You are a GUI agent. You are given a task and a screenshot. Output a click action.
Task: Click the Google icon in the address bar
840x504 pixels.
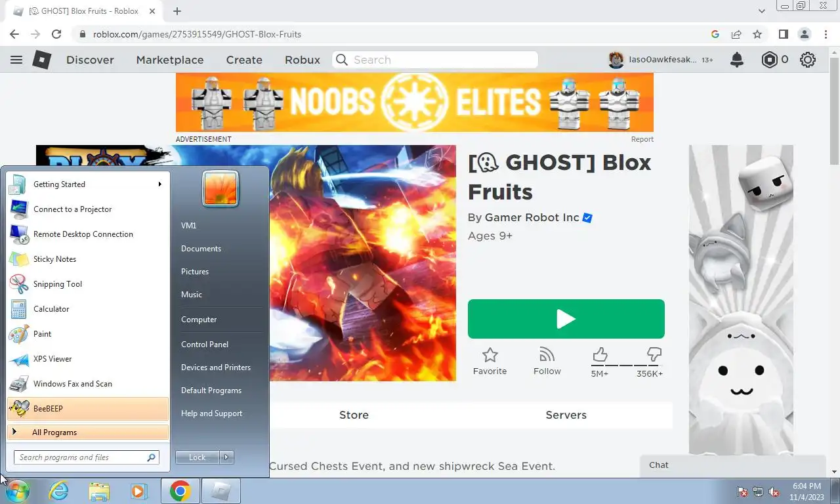pos(715,34)
